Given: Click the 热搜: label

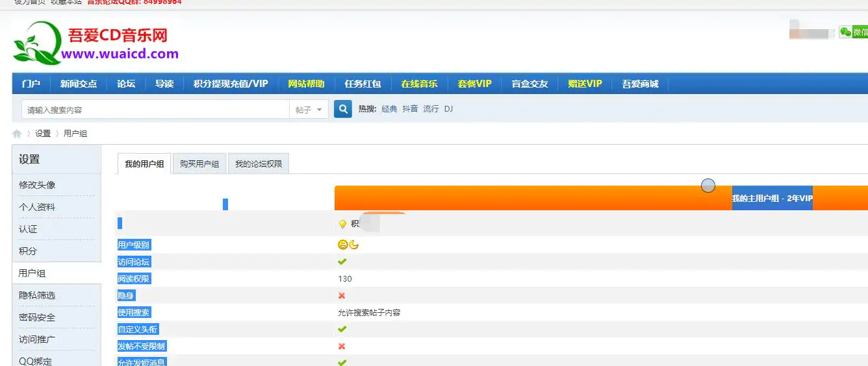Looking at the screenshot, I should pyautogui.click(x=367, y=109).
